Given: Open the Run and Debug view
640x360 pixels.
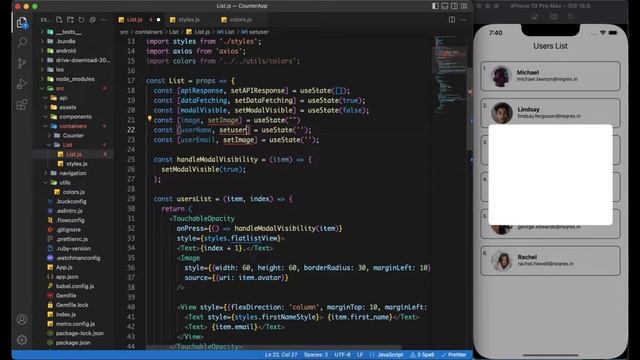Looking at the screenshot, I should pos(22,84).
